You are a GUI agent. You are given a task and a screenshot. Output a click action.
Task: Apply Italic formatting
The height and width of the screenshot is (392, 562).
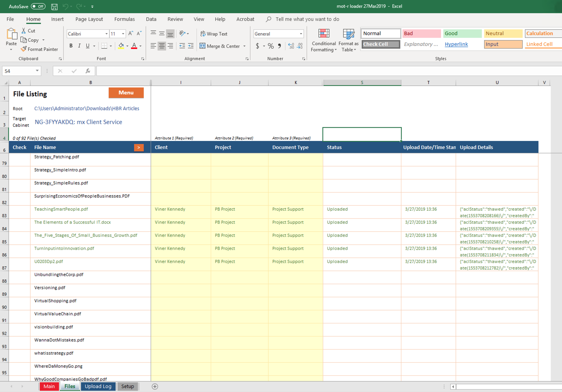click(x=79, y=46)
